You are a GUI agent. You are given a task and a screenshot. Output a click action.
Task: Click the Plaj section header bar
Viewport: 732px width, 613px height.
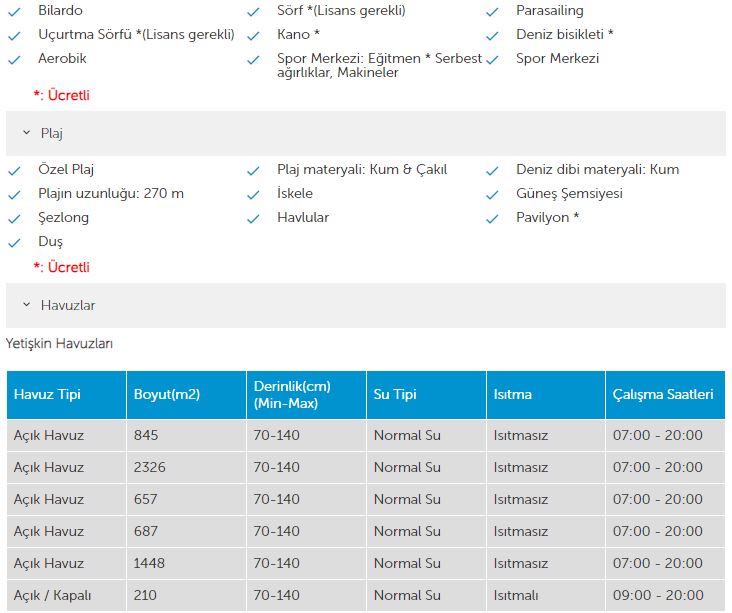[366, 134]
